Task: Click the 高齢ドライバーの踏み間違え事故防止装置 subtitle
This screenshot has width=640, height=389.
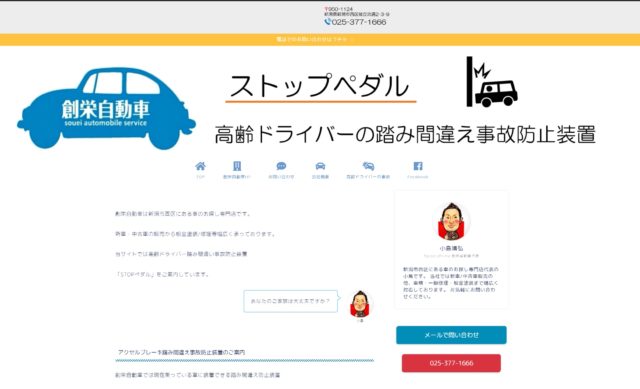Action: point(405,134)
